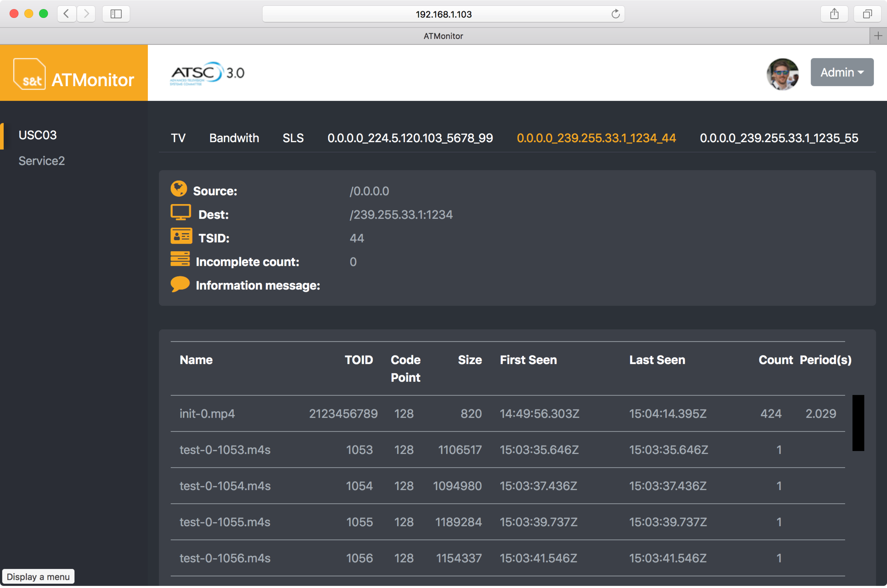
Task: Click period value 2.029
Action: click(821, 414)
